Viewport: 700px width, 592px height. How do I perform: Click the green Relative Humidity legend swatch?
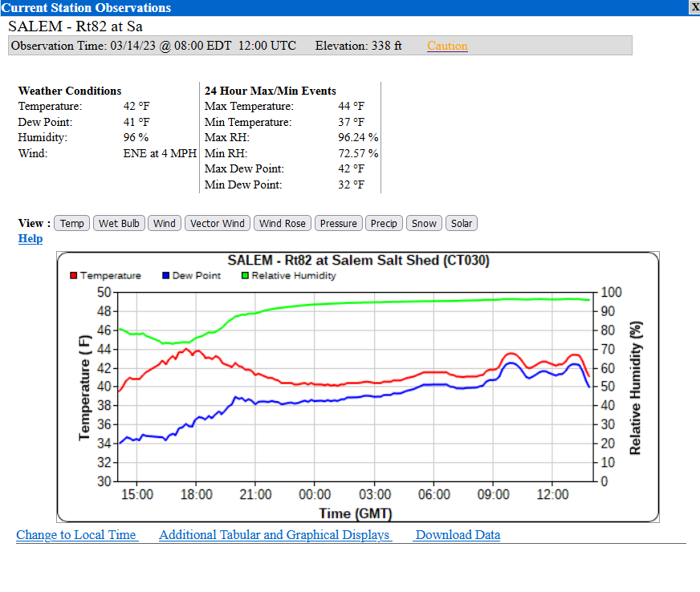pos(245,275)
